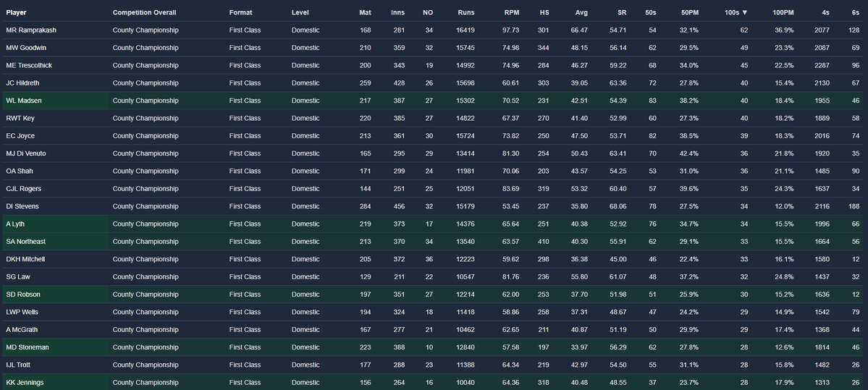Click the fours value 1313
868x390 pixels.
click(822, 383)
